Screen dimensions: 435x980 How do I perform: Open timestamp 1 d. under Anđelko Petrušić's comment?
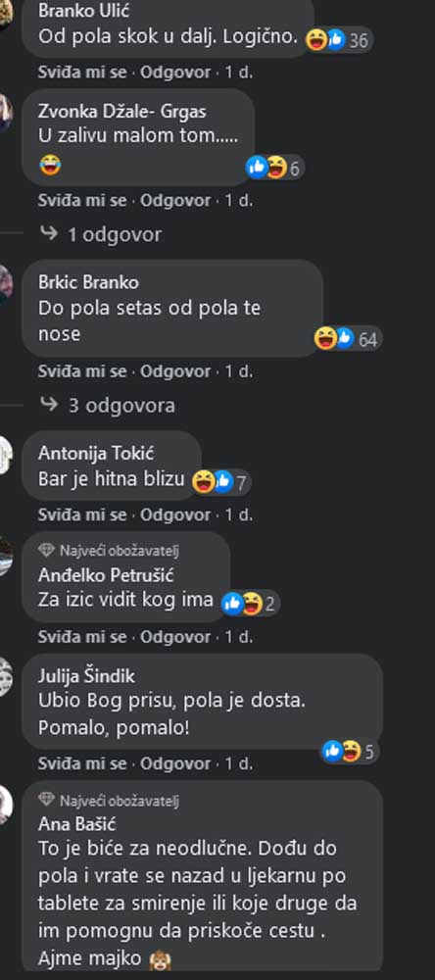239,637
